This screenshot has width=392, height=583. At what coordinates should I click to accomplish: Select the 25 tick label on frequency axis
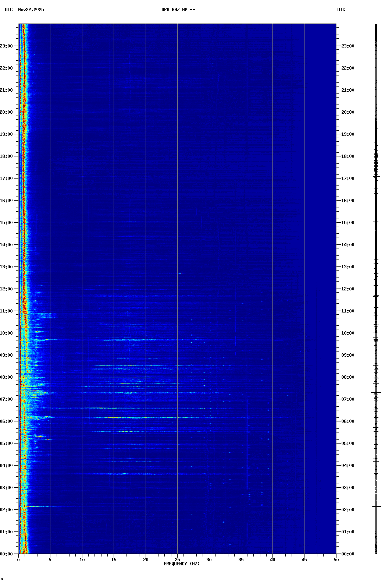point(177,560)
